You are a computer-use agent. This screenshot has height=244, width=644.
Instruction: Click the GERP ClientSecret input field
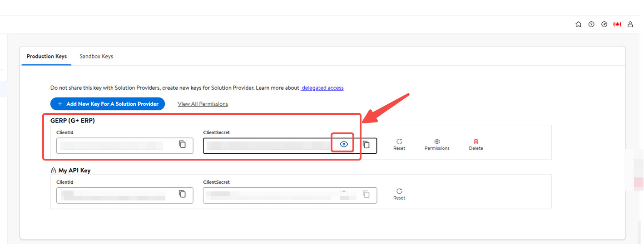click(268, 146)
